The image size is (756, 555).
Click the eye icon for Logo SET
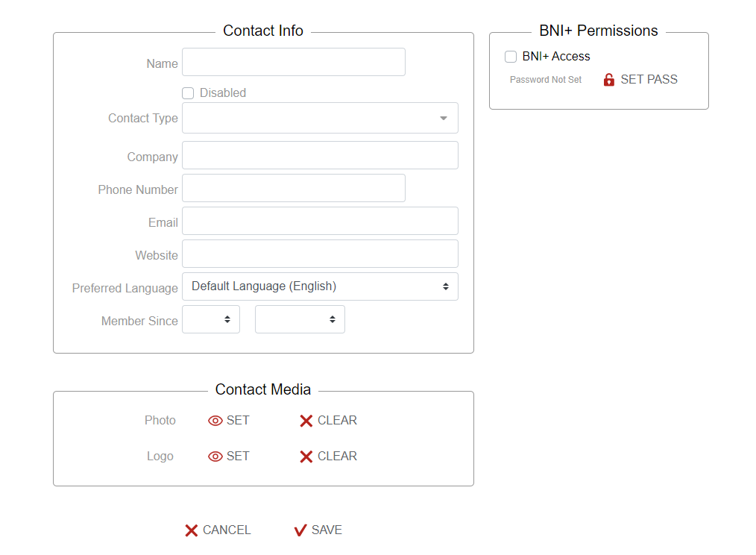215,457
